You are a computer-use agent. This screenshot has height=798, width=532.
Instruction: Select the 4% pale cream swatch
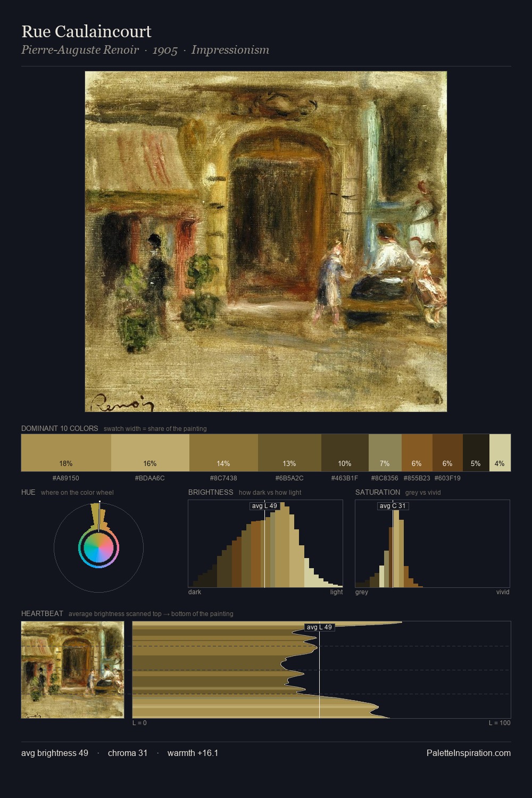point(500,453)
